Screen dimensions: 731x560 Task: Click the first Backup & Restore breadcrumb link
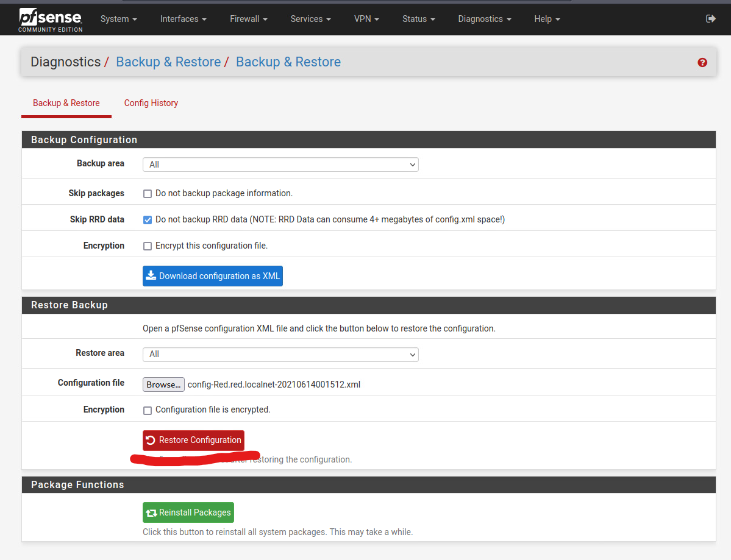coord(168,62)
